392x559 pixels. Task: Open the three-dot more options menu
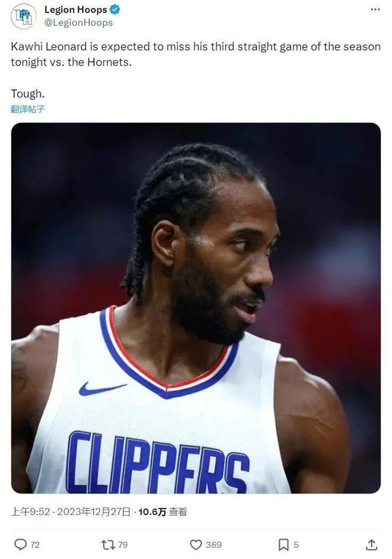coord(375,10)
